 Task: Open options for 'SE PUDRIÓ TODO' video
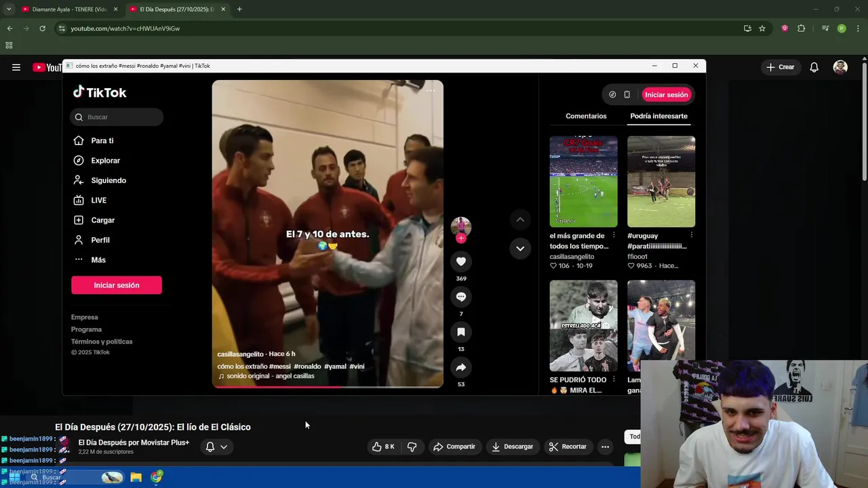pos(614,380)
